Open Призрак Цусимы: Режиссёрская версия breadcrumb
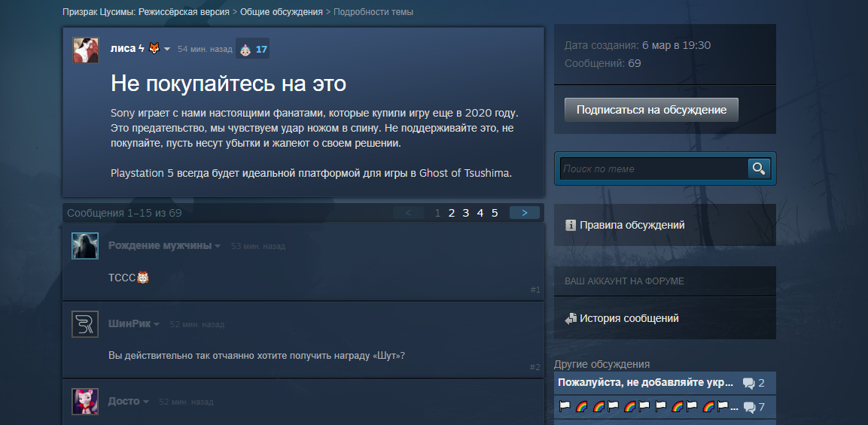Viewport: 868px width, 425px height. pos(146,11)
